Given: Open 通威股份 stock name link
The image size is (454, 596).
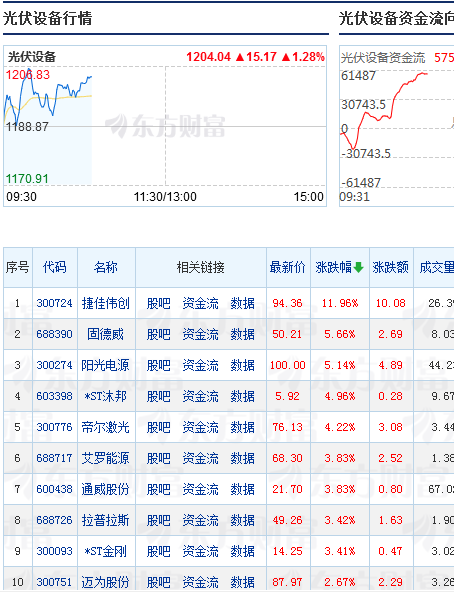Looking at the screenshot, I should click(106, 489).
